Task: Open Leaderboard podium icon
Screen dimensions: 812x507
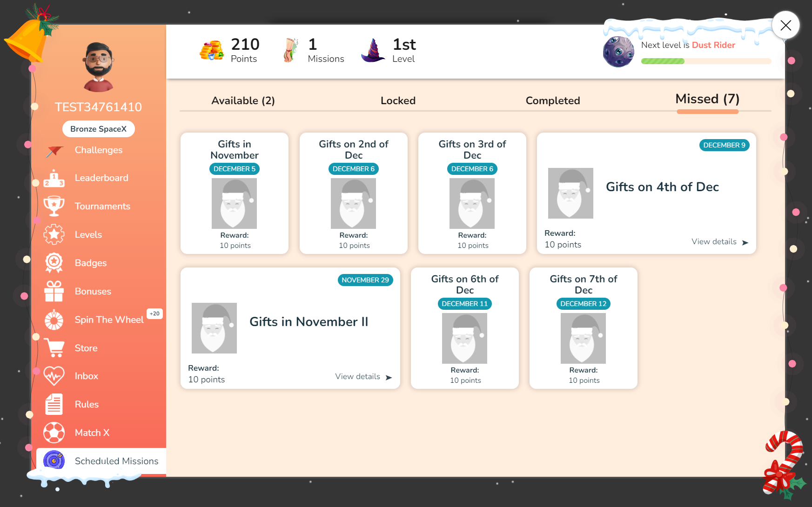Action: click(54, 178)
